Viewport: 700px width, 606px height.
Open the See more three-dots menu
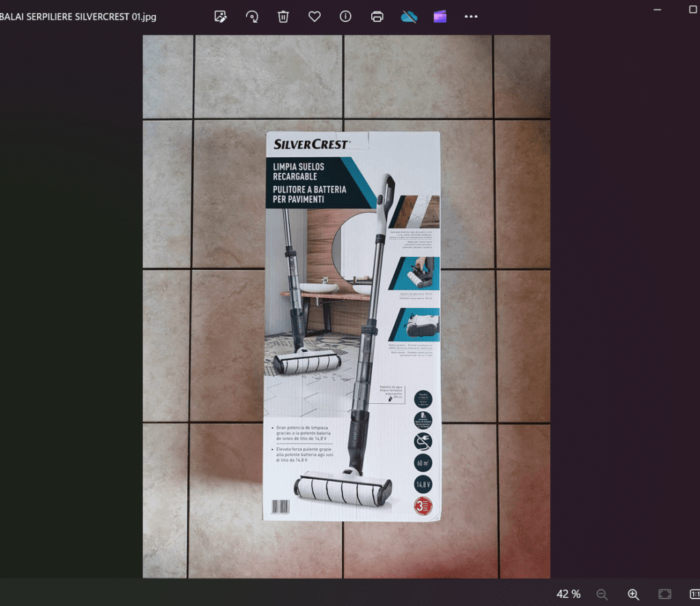pos(471,16)
